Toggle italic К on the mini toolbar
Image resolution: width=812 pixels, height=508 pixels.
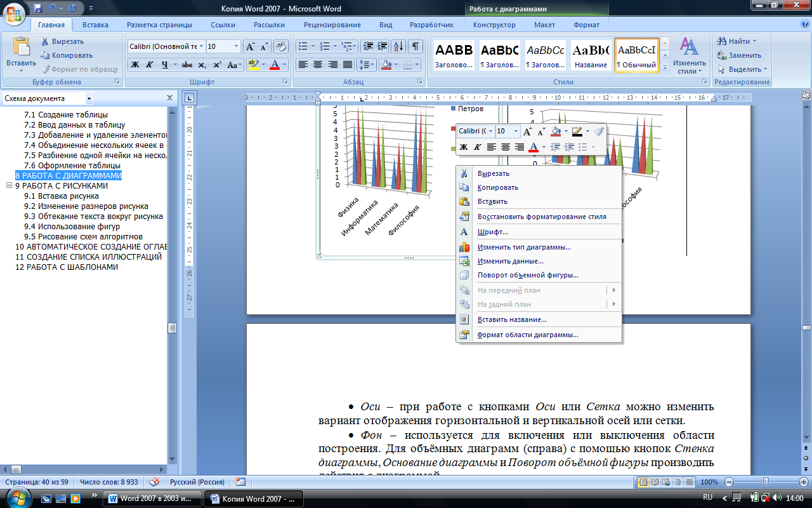(x=477, y=147)
